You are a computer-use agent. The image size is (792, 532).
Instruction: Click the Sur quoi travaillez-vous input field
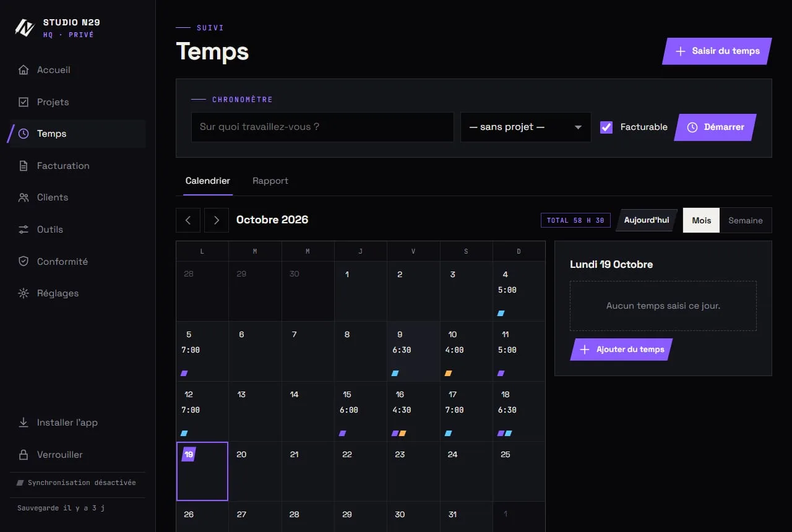pos(322,127)
